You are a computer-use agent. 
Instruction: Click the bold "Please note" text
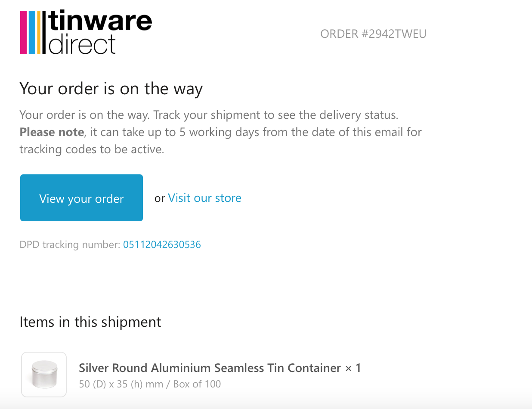52,132
